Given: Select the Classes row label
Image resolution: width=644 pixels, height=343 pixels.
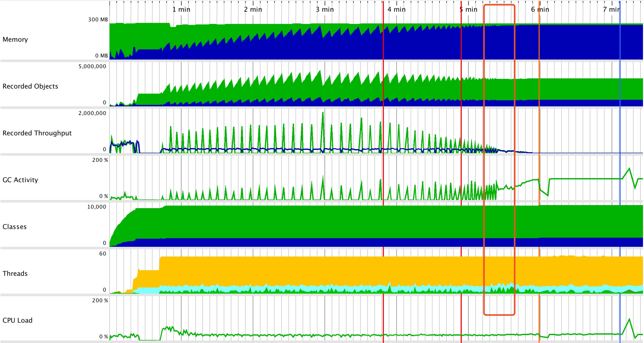Looking at the screenshot, I should coord(15,227).
